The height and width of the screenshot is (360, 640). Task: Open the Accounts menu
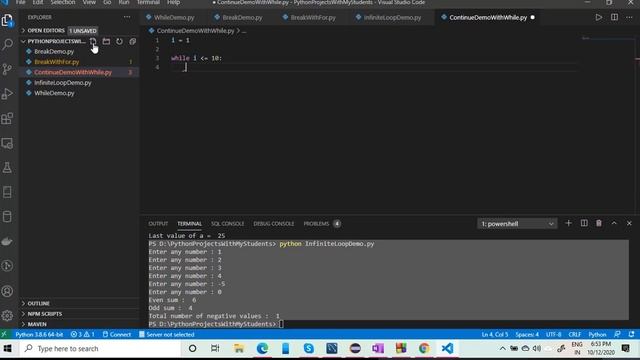coord(7,291)
